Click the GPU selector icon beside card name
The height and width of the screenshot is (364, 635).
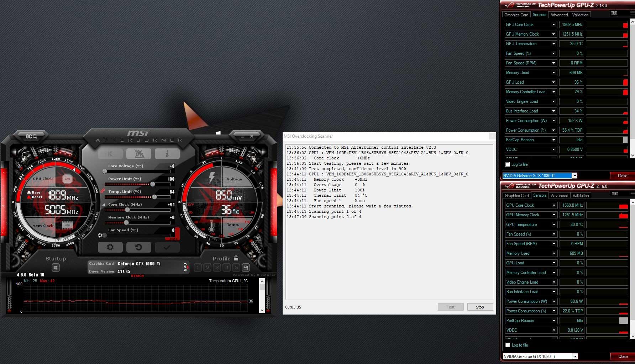click(185, 268)
